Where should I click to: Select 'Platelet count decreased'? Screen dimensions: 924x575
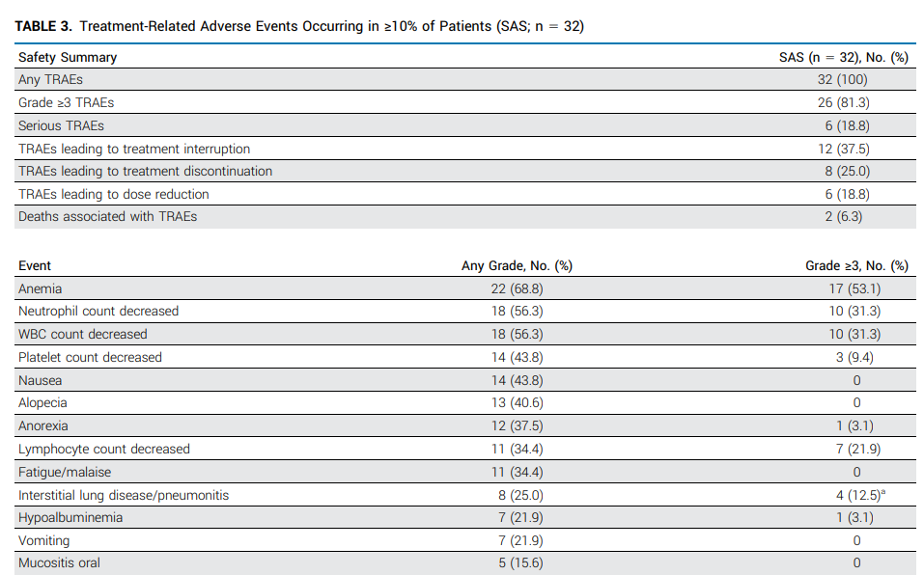click(90, 357)
